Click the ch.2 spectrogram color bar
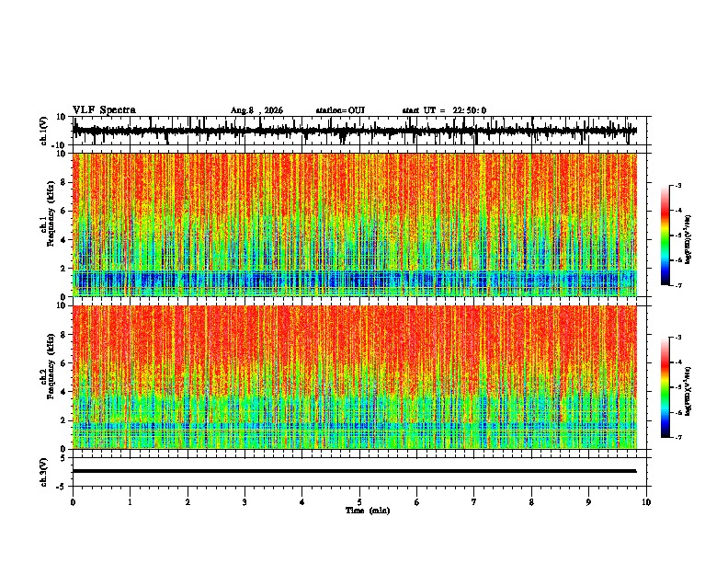Viewport: 728px width, 563px height. tap(665, 387)
